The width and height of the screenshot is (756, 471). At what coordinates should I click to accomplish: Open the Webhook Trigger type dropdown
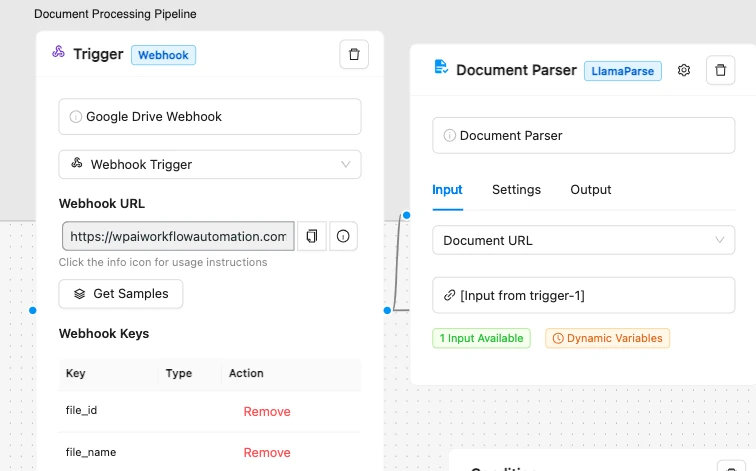210,164
